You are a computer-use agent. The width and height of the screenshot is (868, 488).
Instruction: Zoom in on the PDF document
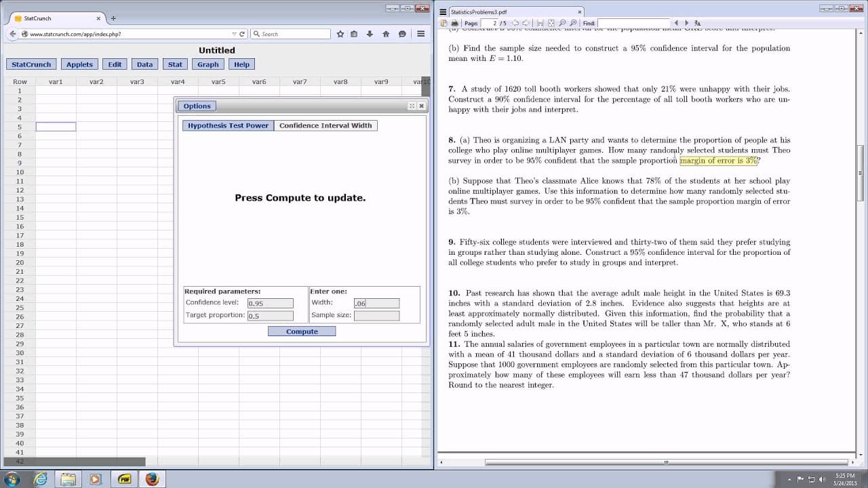click(573, 23)
